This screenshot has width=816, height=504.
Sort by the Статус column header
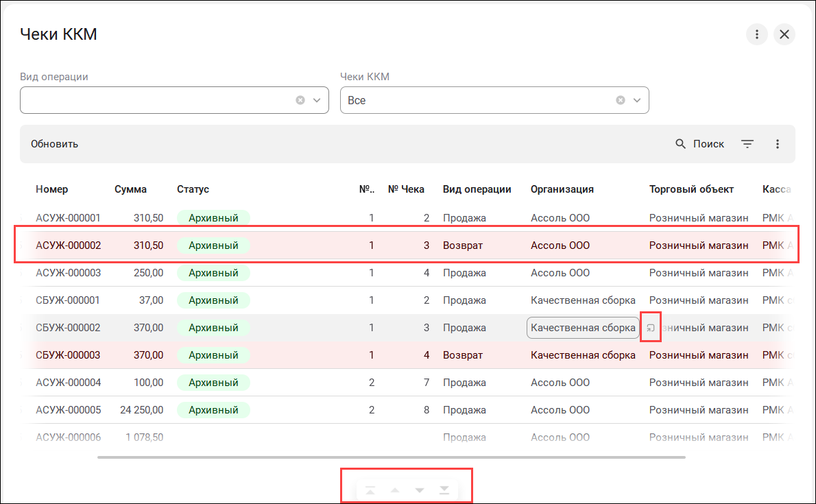click(193, 189)
